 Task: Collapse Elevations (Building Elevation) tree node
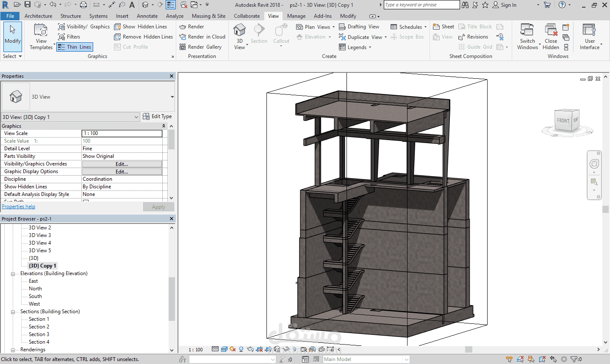click(x=13, y=274)
